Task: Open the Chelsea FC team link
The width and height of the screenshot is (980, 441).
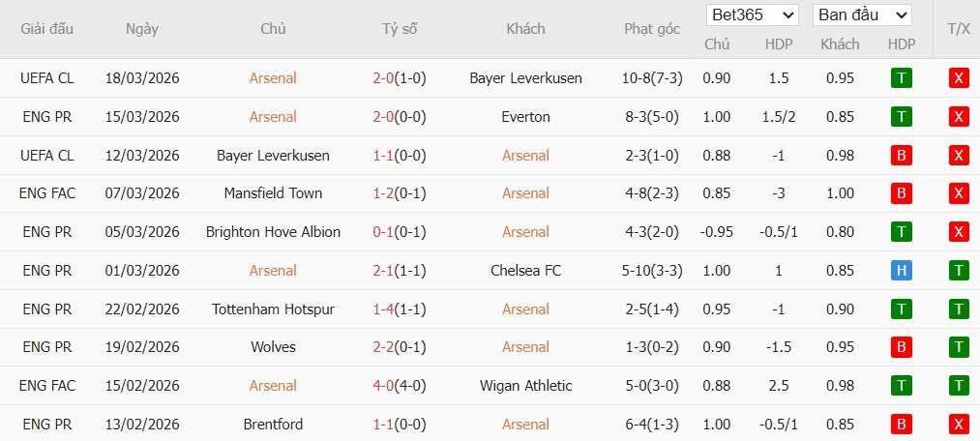Action: (x=525, y=271)
